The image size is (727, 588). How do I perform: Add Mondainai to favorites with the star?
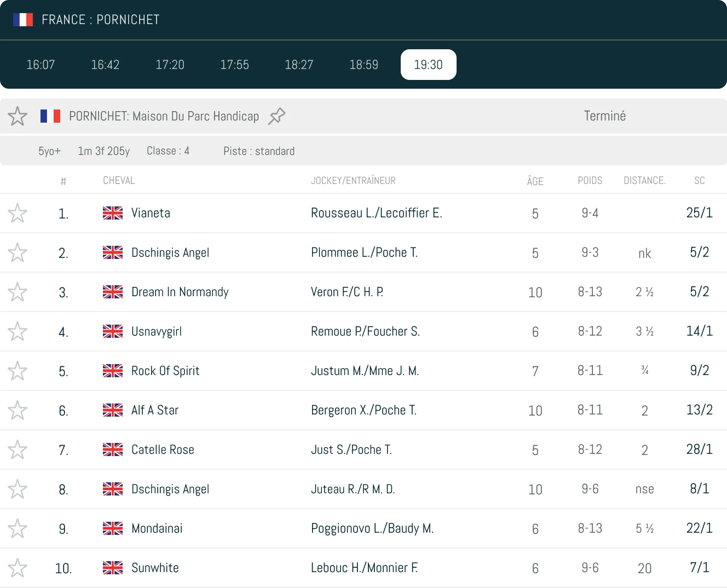18,528
